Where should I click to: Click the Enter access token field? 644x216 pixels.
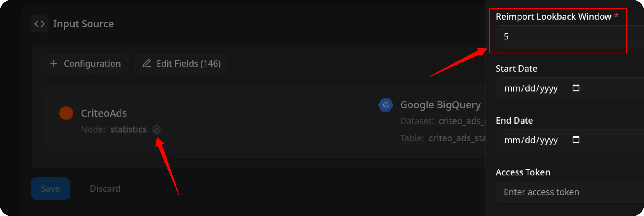(x=540, y=191)
